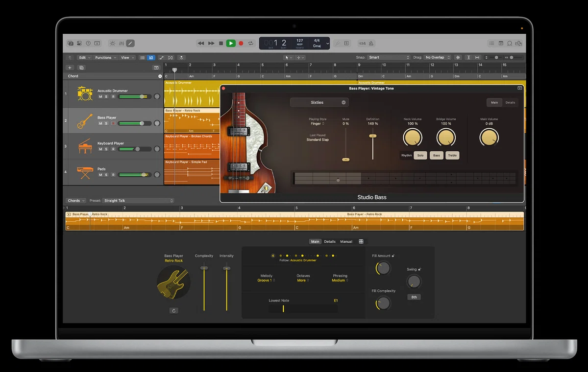Show Smart Controls dial button
The width and height of the screenshot is (588, 372).
pyautogui.click(x=113, y=43)
